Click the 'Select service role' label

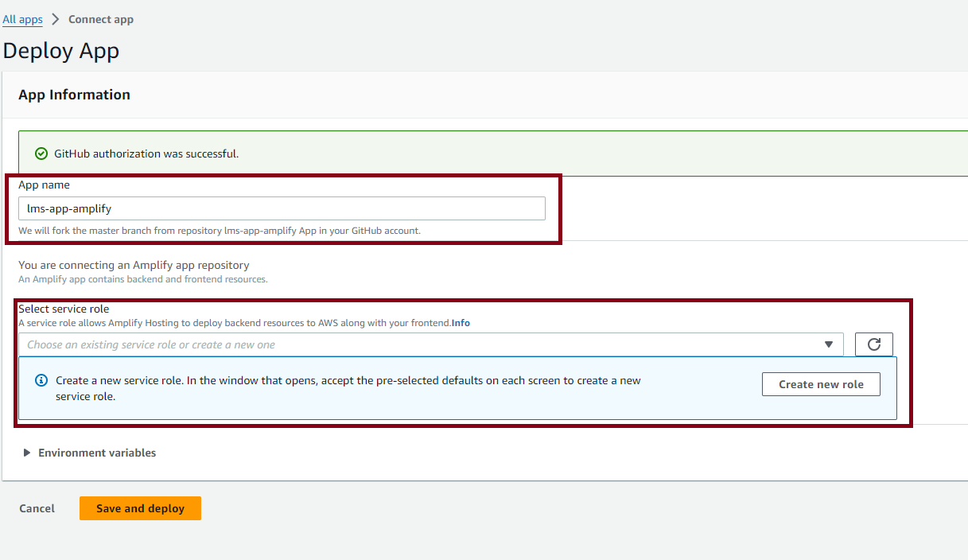(64, 309)
